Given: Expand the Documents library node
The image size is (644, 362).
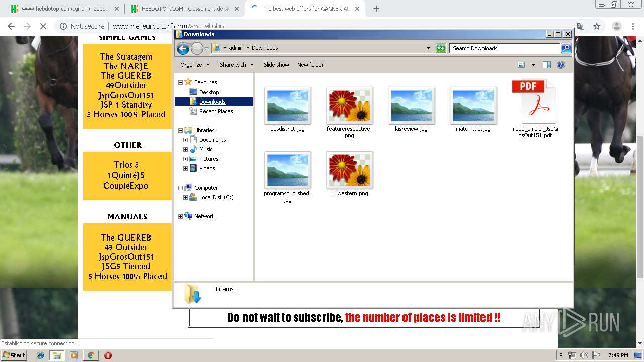Looking at the screenshot, I should [185, 140].
